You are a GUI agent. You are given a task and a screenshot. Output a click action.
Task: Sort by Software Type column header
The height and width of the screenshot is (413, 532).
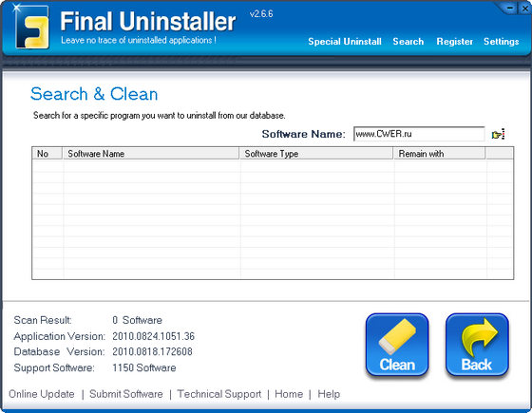[x=316, y=154]
